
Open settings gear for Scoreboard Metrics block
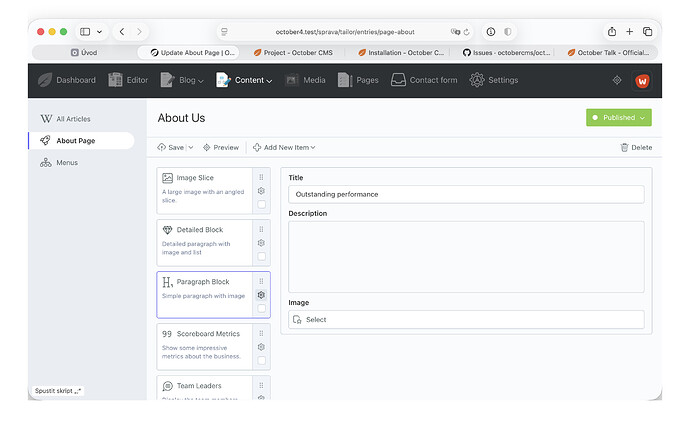(261, 347)
